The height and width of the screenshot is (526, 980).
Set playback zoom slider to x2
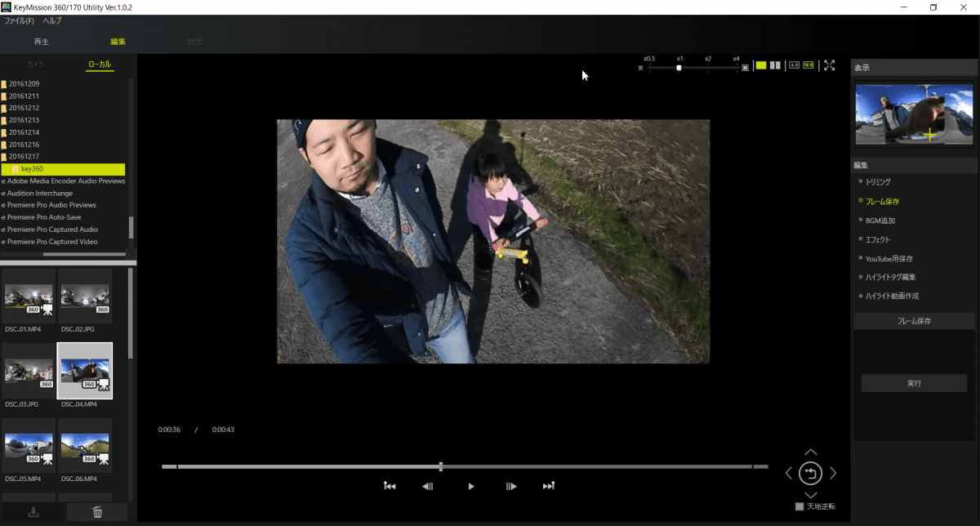point(706,68)
